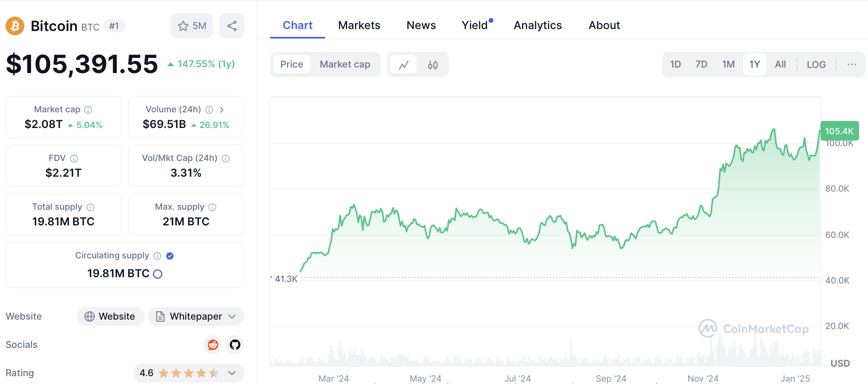868x384 pixels.
Task: Toggle chart to Price view
Action: point(291,64)
